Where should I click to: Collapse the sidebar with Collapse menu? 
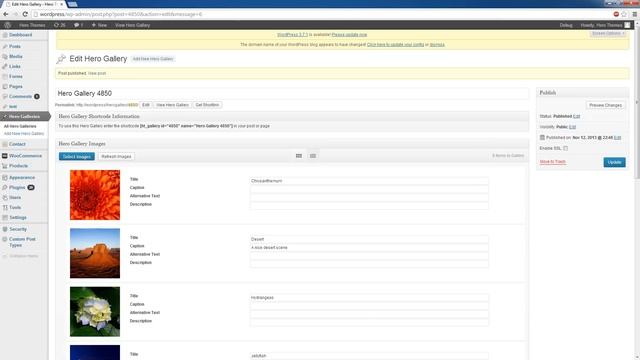[x=20, y=256]
